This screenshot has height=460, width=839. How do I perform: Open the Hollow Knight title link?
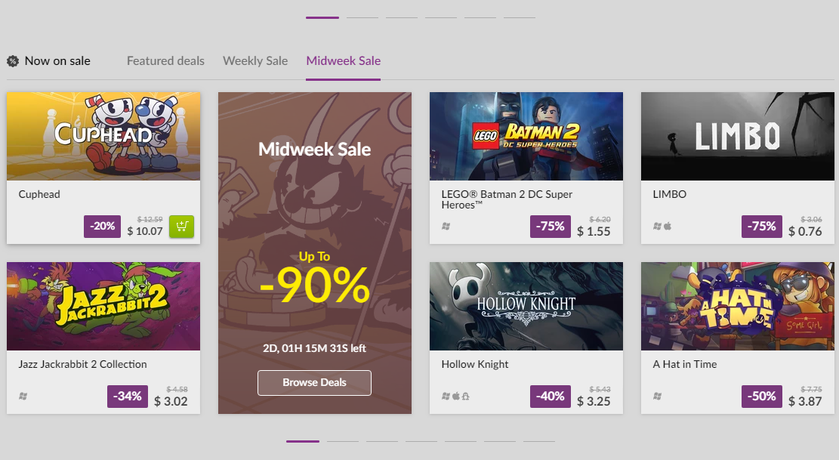pos(474,364)
